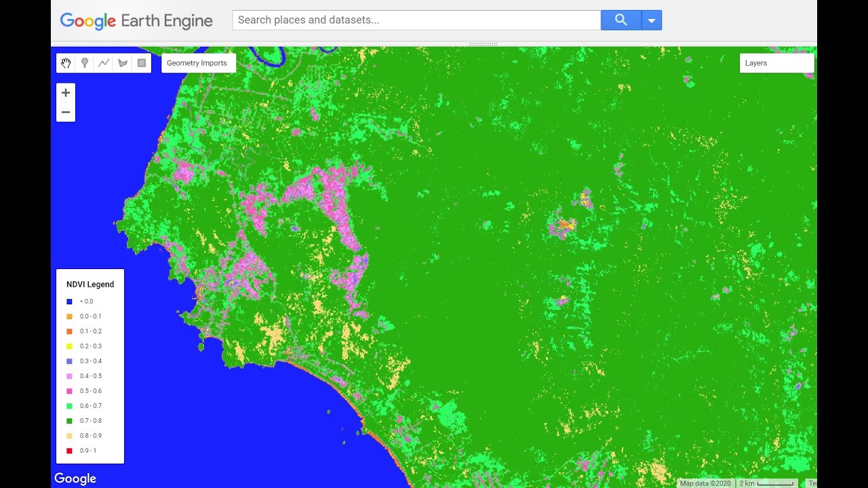Click the red 0.9 - 1 legend swatch
This screenshot has width=868, height=488.
(69, 451)
